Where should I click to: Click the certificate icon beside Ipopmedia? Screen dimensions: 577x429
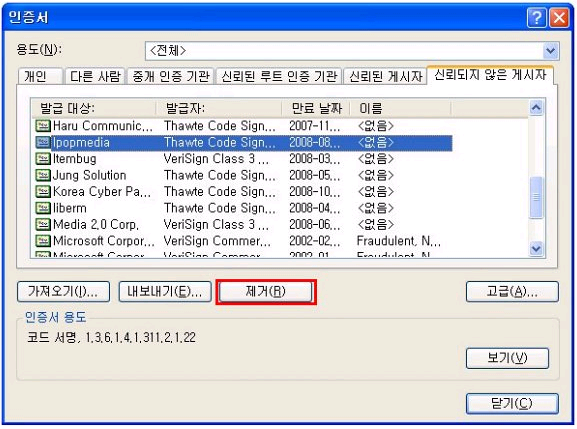(x=43, y=142)
